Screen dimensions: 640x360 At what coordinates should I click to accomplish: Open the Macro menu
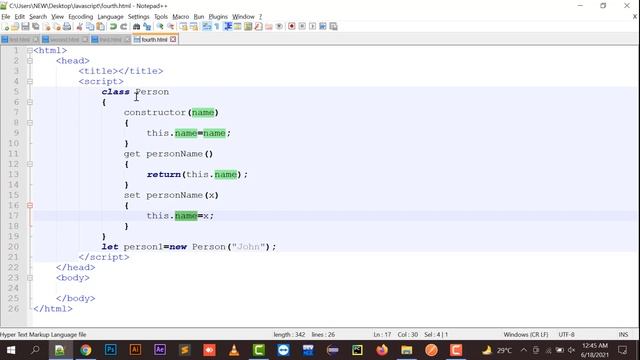(x=180, y=17)
